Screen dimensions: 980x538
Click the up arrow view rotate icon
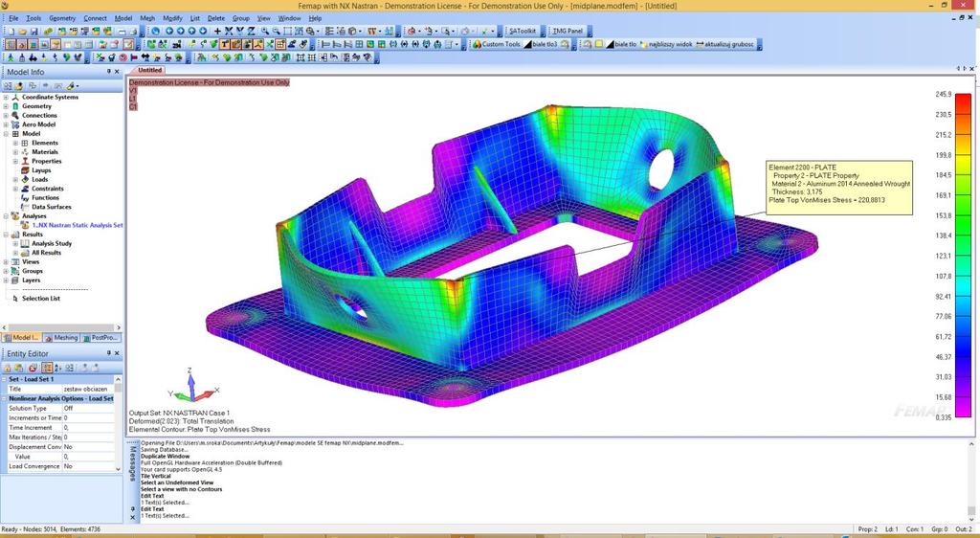[x=191, y=31]
